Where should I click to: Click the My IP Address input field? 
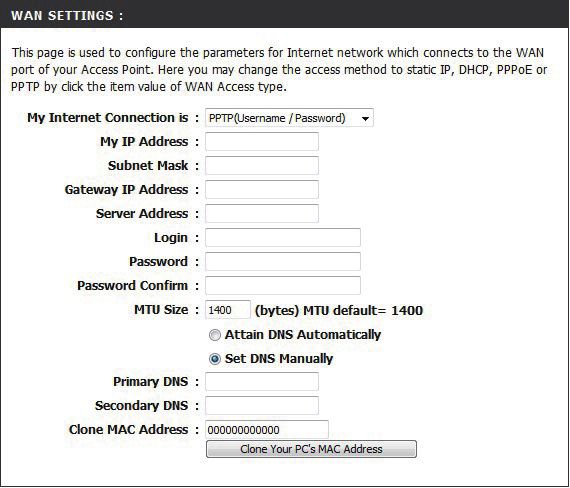pos(262,141)
